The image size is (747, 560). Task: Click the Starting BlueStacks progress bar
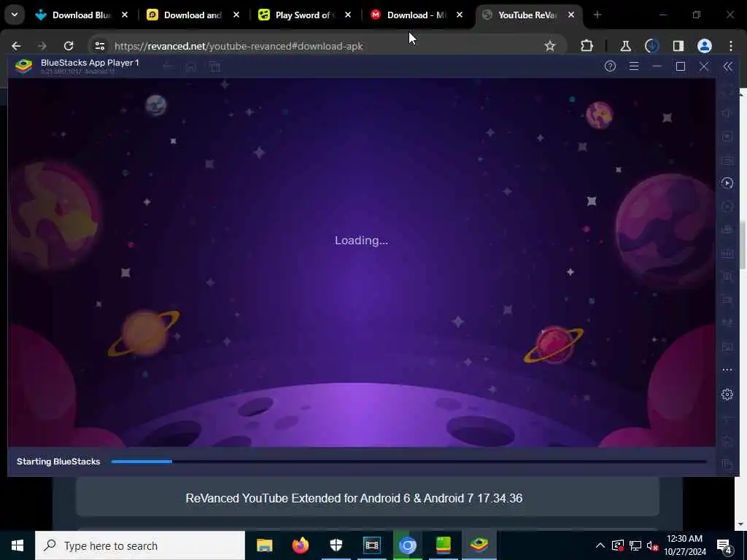tap(409, 462)
